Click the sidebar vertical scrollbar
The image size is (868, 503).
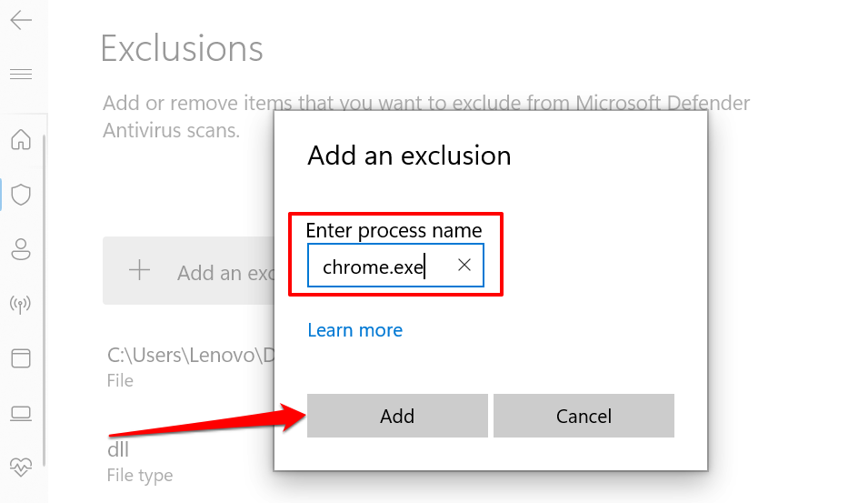click(45, 300)
